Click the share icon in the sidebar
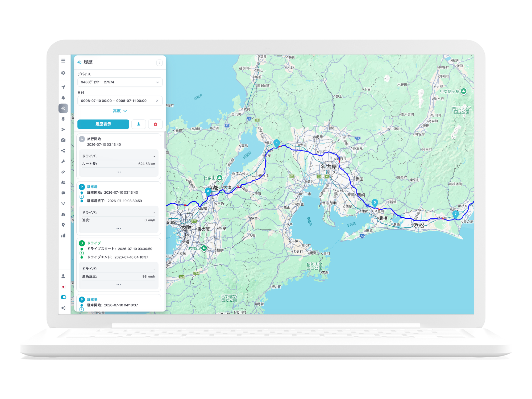The height and width of the screenshot is (399, 532). click(63, 151)
